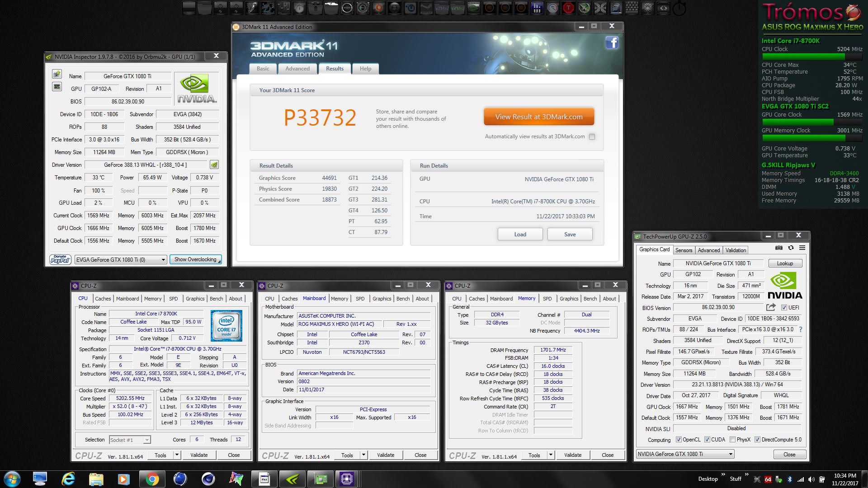Click driver profile settings icon beside Driver Version
Image resolution: width=868 pixels, height=488 pixels.
(214, 165)
